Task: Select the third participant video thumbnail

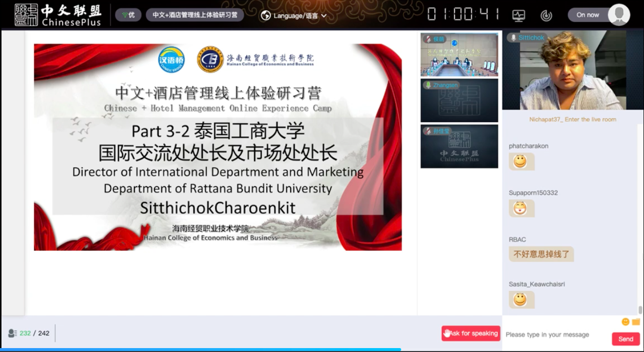Action: pyautogui.click(x=459, y=146)
